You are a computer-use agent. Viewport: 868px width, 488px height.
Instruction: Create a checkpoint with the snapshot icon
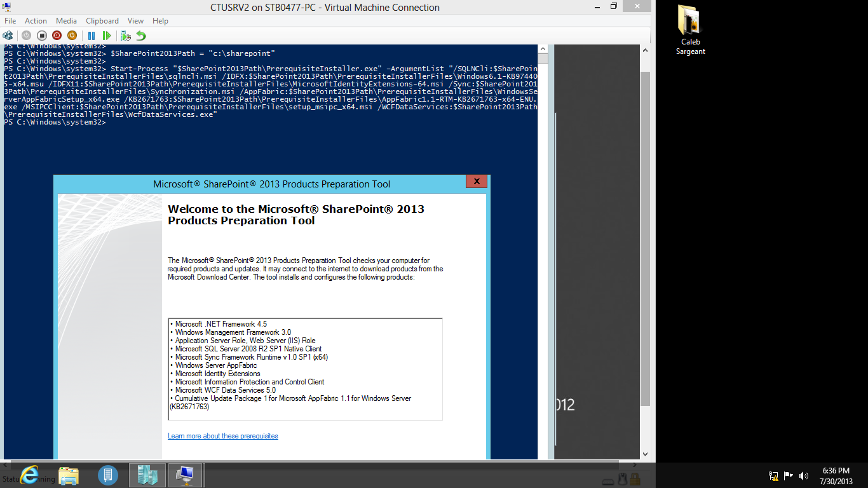pos(126,36)
